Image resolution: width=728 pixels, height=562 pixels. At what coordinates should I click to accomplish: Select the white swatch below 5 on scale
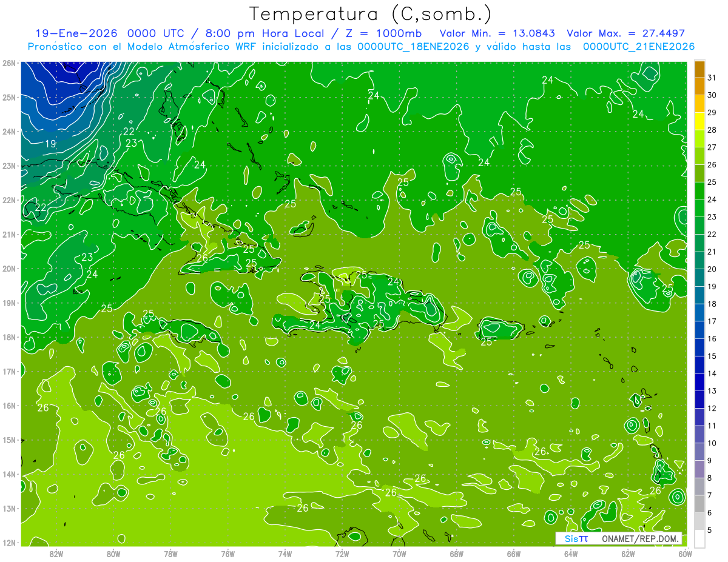click(x=699, y=538)
